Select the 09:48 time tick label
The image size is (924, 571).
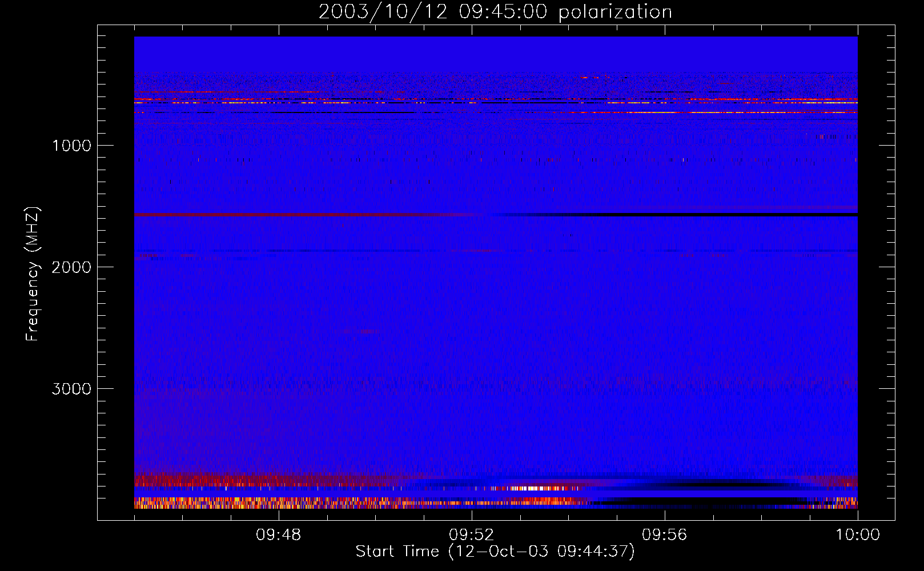279,535
